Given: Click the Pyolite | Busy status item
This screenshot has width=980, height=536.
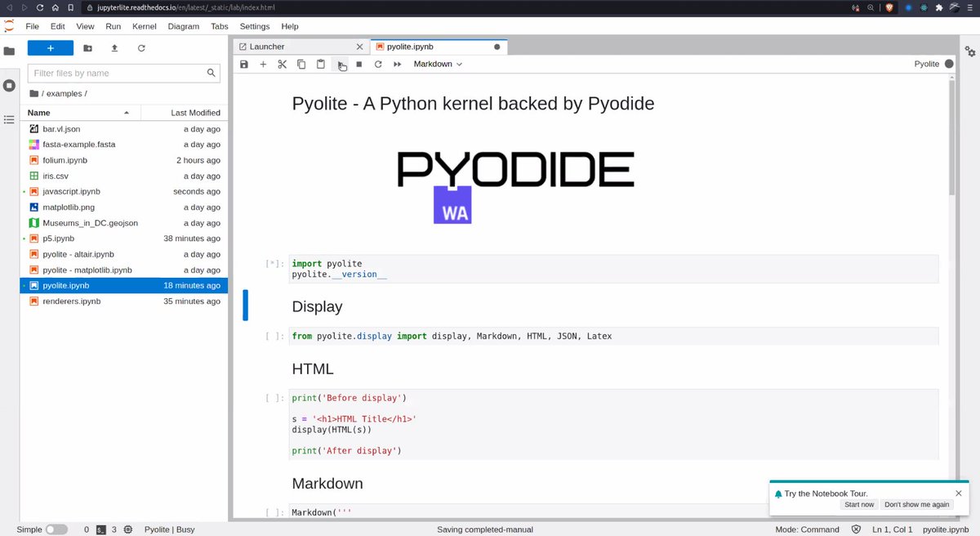Looking at the screenshot, I should point(170,529).
